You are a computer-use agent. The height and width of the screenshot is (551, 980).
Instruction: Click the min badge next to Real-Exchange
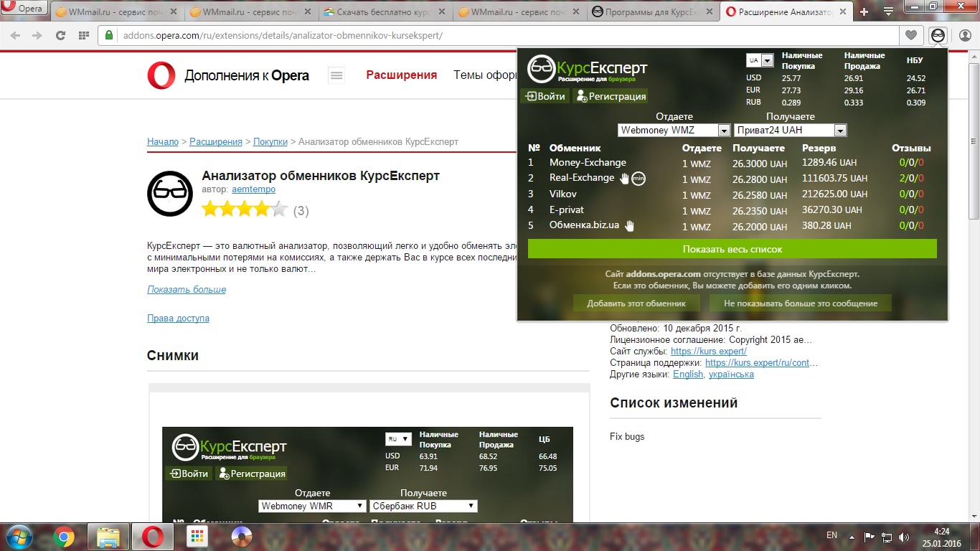click(639, 179)
